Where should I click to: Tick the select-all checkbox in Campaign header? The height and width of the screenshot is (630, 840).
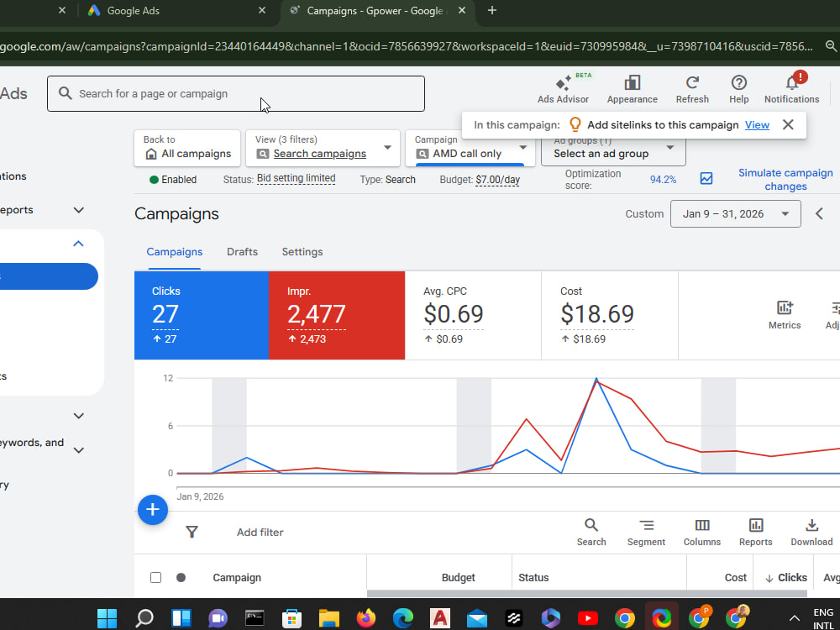click(155, 578)
